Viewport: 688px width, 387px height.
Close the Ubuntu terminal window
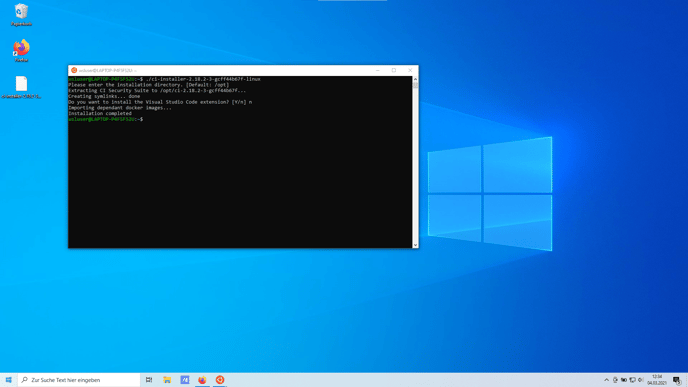click(x=410, y=70)
